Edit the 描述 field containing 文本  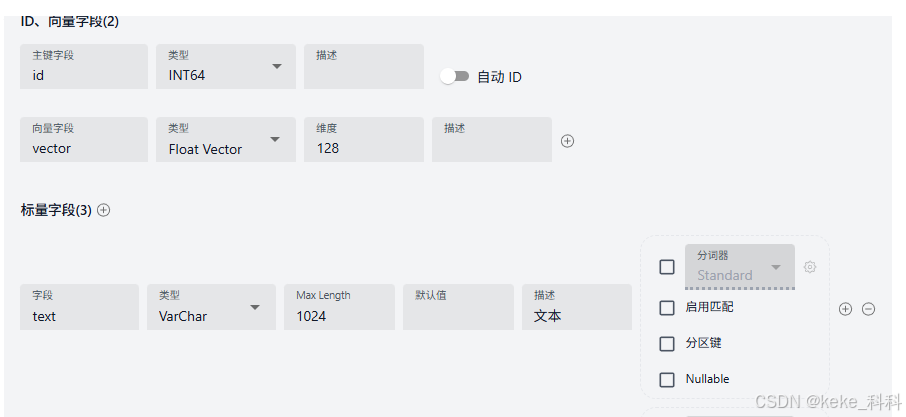pyautogui.click(x=577, y=307)
